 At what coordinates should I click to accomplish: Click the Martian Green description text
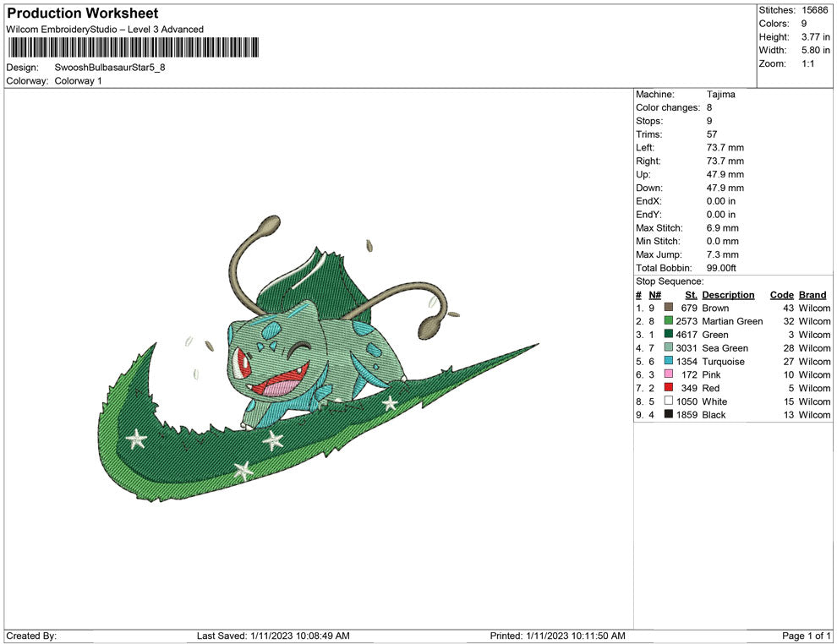click(x=732, y=321)
